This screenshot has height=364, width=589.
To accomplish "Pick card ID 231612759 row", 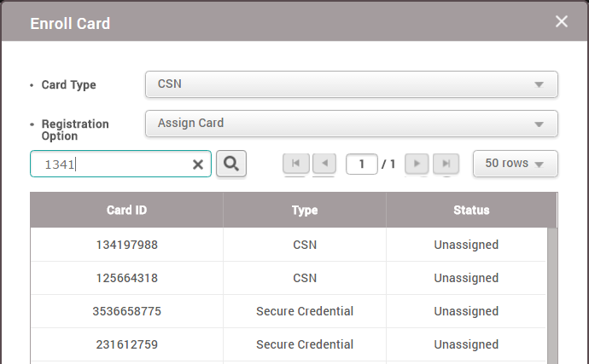I will [126, 344].
